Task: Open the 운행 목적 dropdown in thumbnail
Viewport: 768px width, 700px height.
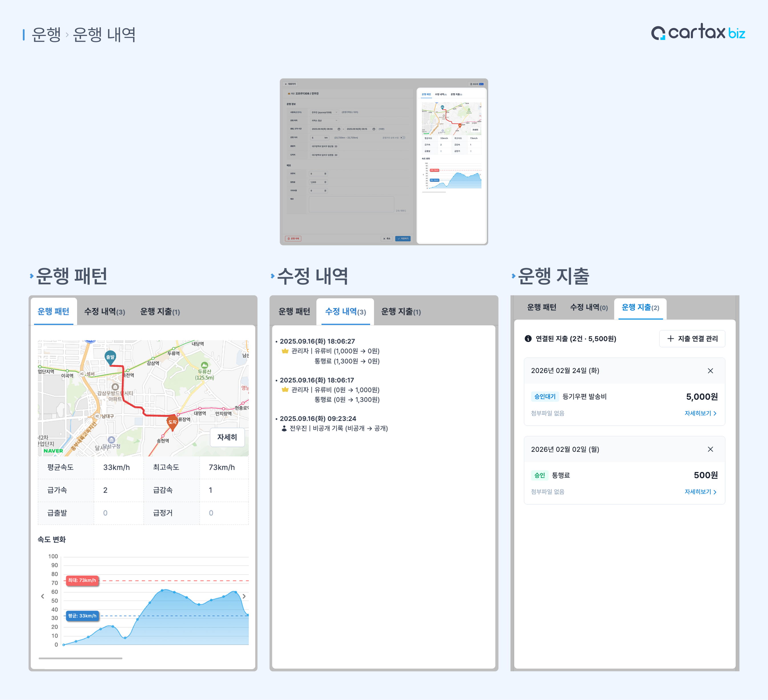Action: coord(324,120)
